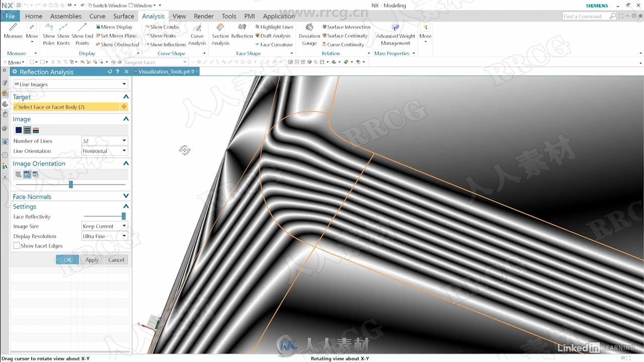Screen dimensions: 644x362
Task: Expand the Face Normals section
Action: 126,196
